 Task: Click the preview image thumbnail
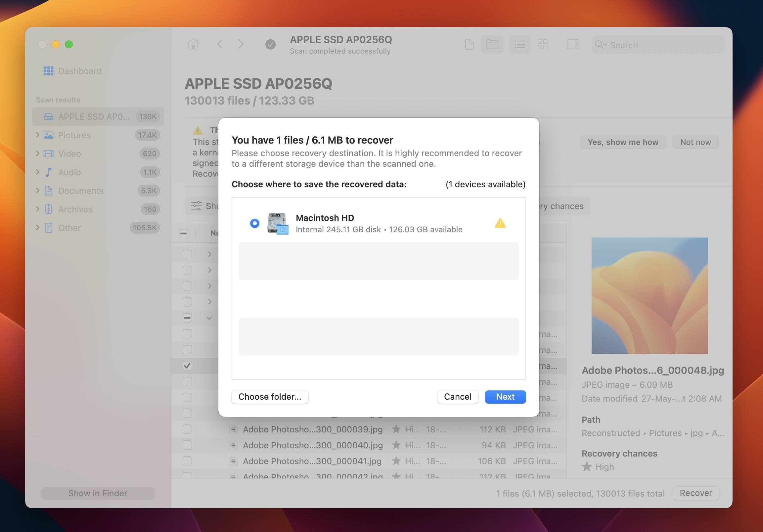pyautogui.click(x=650, y=296)
